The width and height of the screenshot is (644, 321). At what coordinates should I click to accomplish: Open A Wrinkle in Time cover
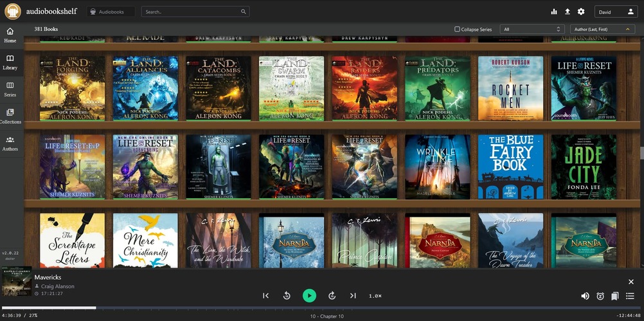pos(438,167)
